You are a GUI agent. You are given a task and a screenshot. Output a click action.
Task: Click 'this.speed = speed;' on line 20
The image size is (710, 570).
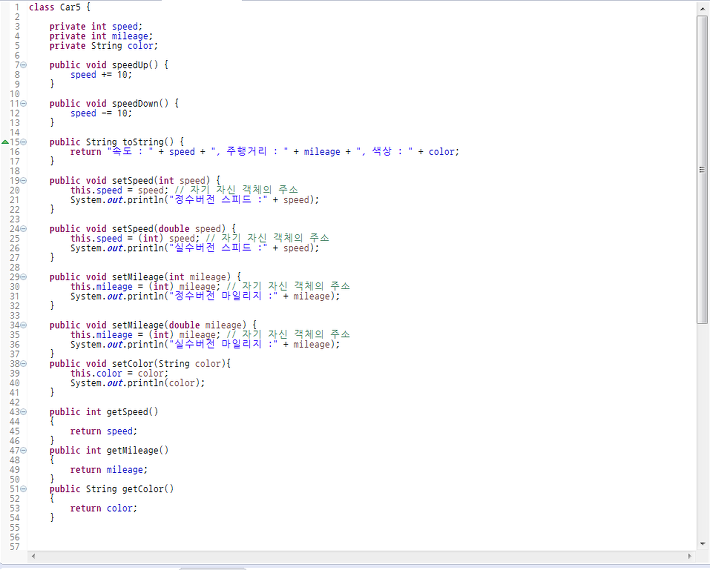(x=119, y=190)
